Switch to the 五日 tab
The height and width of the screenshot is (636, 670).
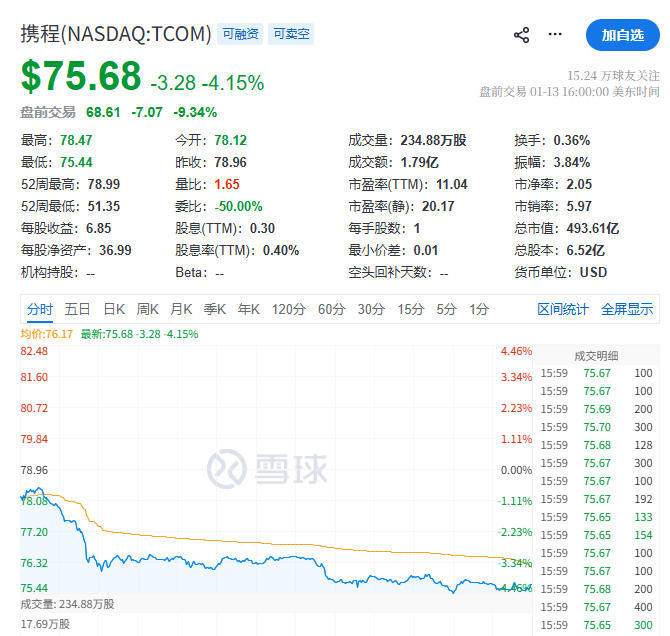[77, 309]
